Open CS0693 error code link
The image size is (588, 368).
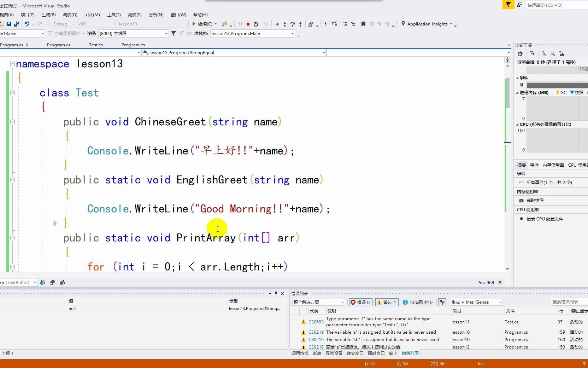[316, 322]
